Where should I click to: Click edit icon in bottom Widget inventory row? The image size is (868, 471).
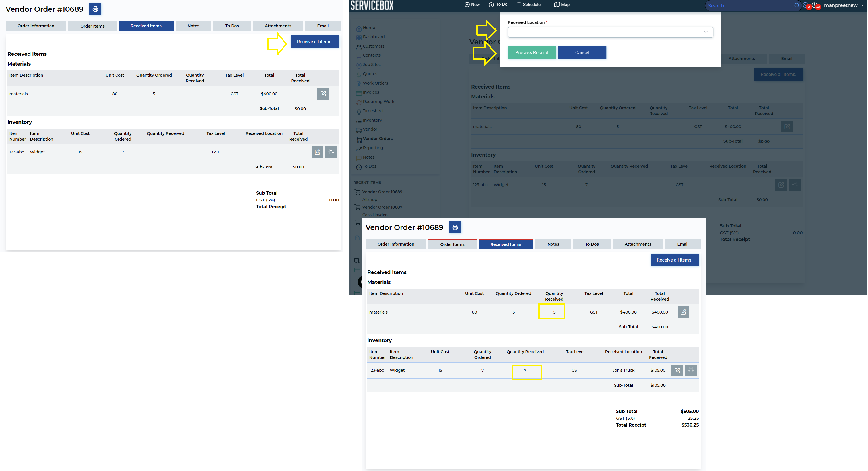(x=677, y=370)
